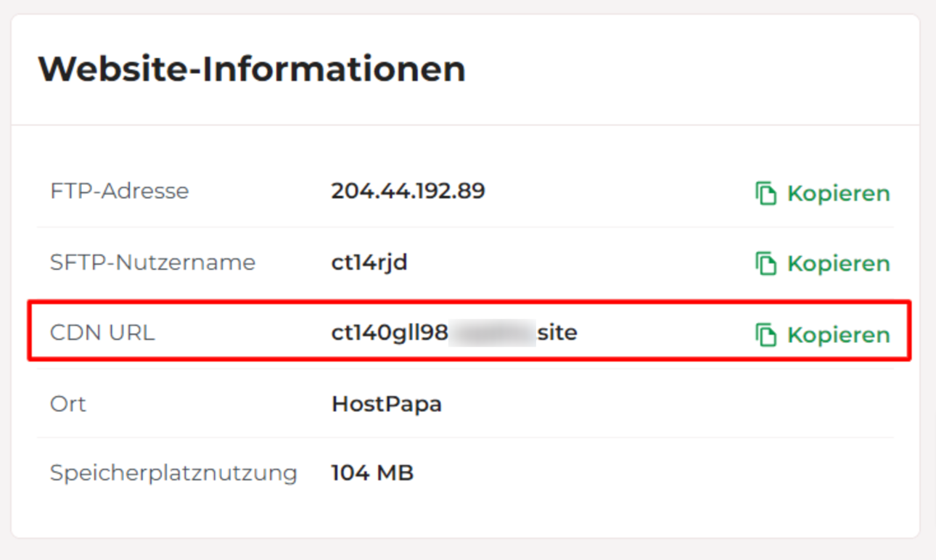
Task: Click the copy icon for CDN URL
Action: (765, 334)
